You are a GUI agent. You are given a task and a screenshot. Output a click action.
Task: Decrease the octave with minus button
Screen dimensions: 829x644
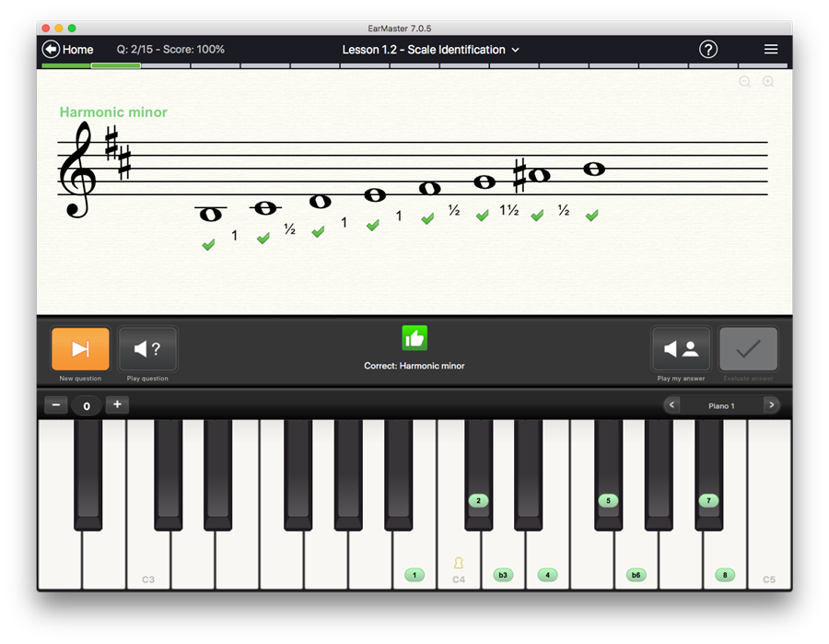coord(56,404)
